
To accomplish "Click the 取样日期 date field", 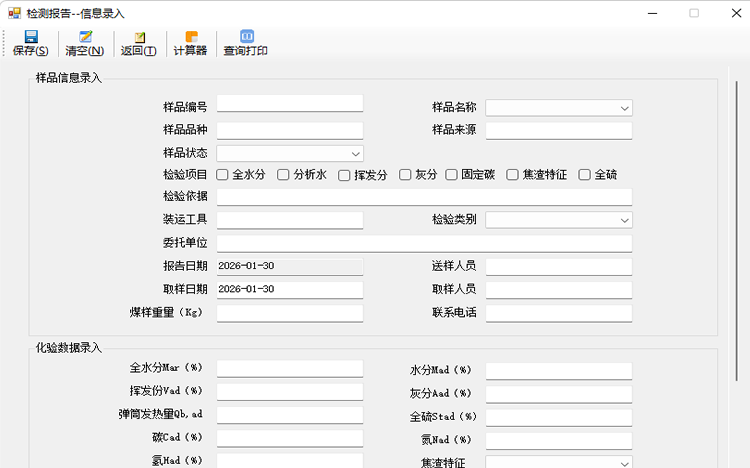I will (x=289, y=289).
